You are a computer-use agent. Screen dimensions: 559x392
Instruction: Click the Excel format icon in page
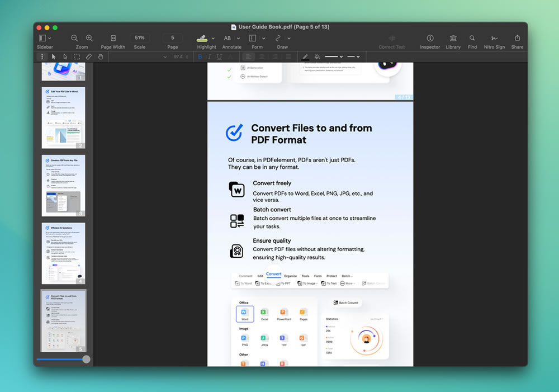264,314
